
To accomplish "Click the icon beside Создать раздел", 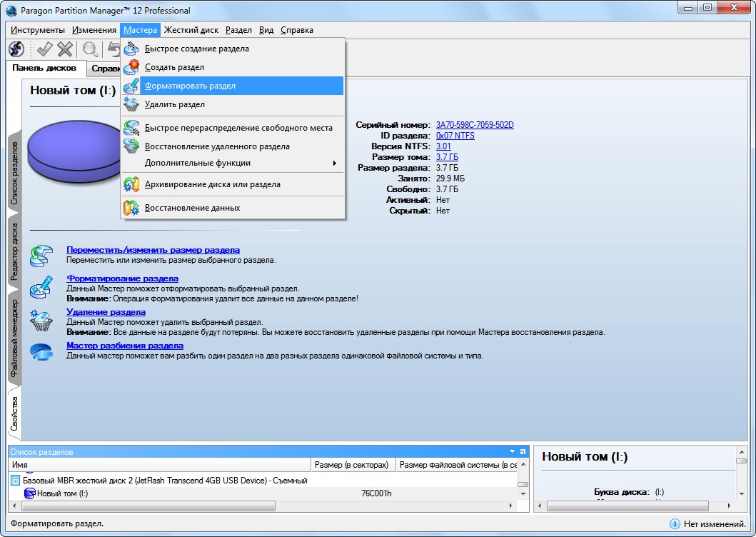I will [x=131, y=67].
